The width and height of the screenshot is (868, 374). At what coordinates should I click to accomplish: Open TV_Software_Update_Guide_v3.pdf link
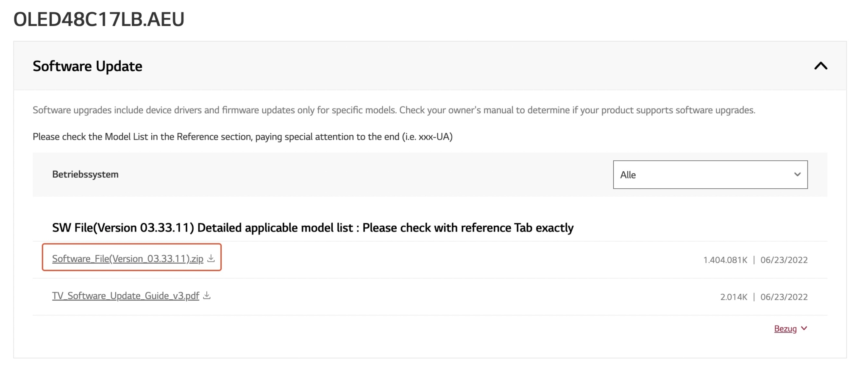[x=125, y=296]
